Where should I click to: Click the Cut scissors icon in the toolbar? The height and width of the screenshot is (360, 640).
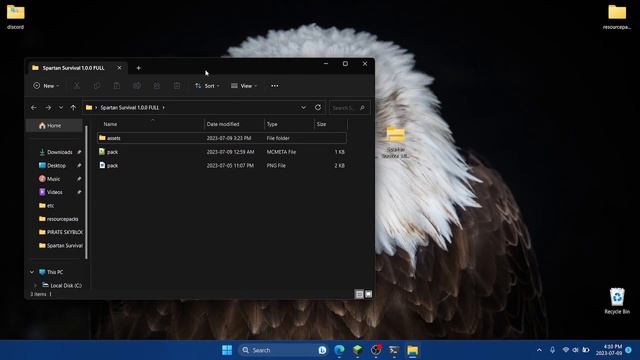pyautogui.click(x=77, y=86)
